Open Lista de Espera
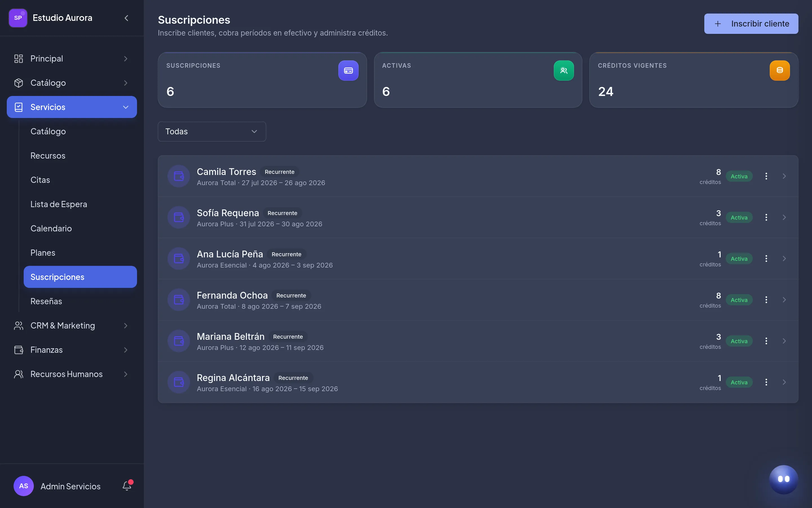 [x=80, y=204]
